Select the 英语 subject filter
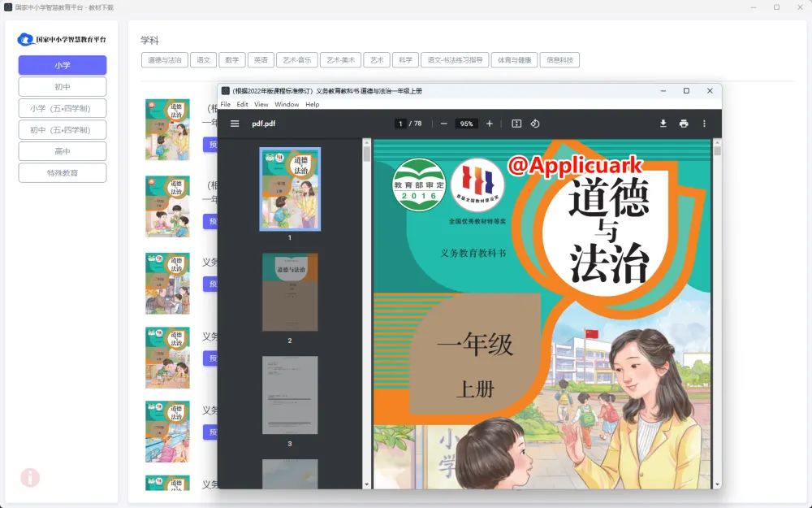 click(x=261, y=59)
